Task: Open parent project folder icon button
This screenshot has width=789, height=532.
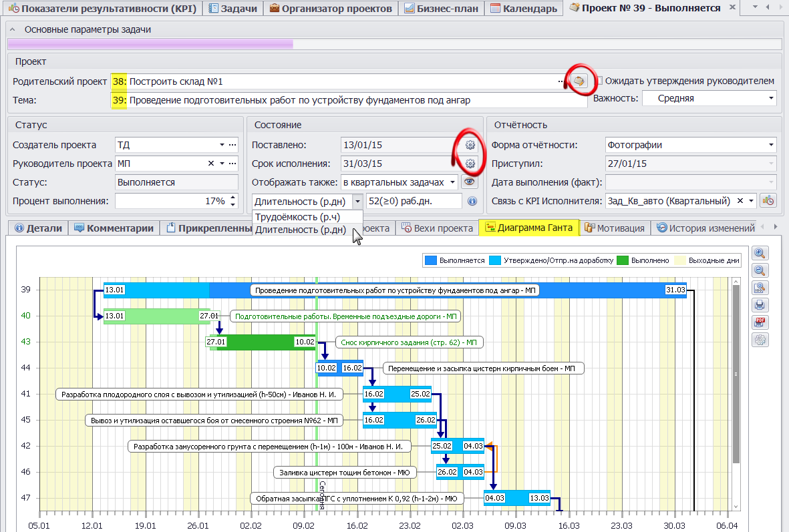Action: pyautogui.click(x=579, y=81)
